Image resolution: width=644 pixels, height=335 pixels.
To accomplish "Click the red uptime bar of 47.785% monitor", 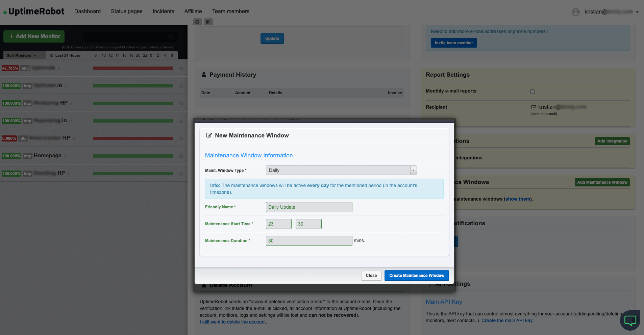I will click(x=133, y=68).
